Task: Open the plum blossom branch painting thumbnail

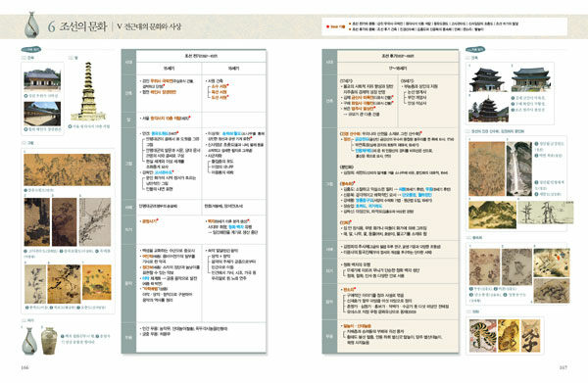Action: pyautogui.click(x=95, y=221)
